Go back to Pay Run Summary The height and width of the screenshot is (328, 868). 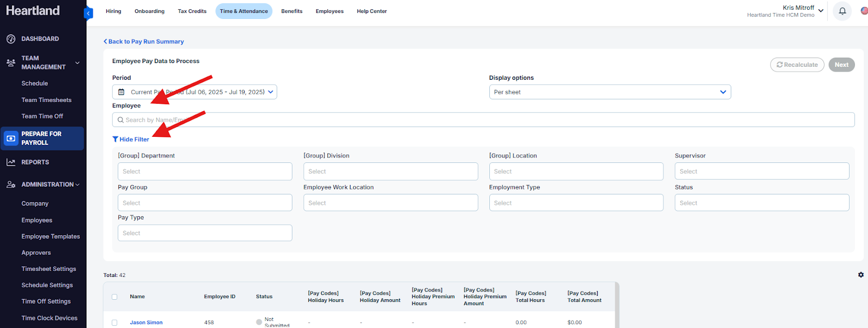[x=144, y=42]
